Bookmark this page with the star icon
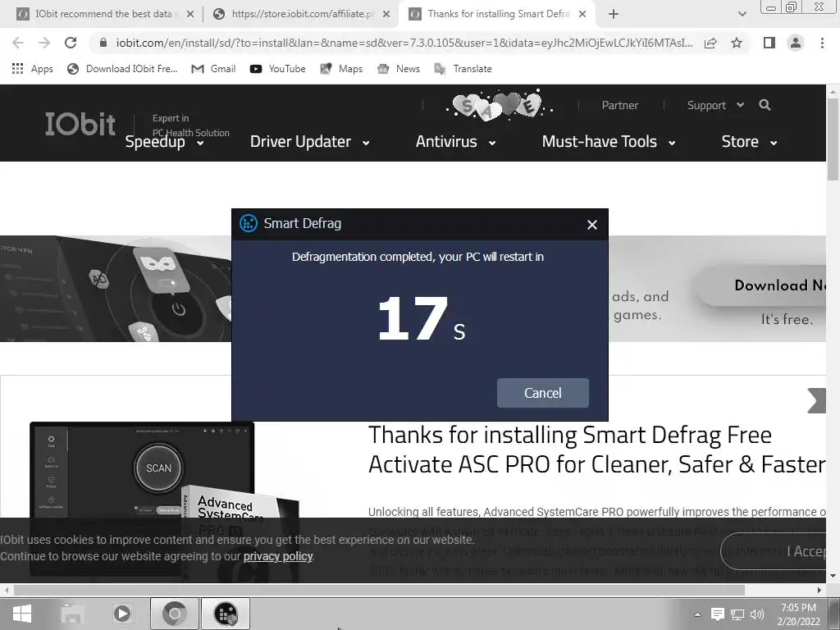 click(x=737, y=43)
